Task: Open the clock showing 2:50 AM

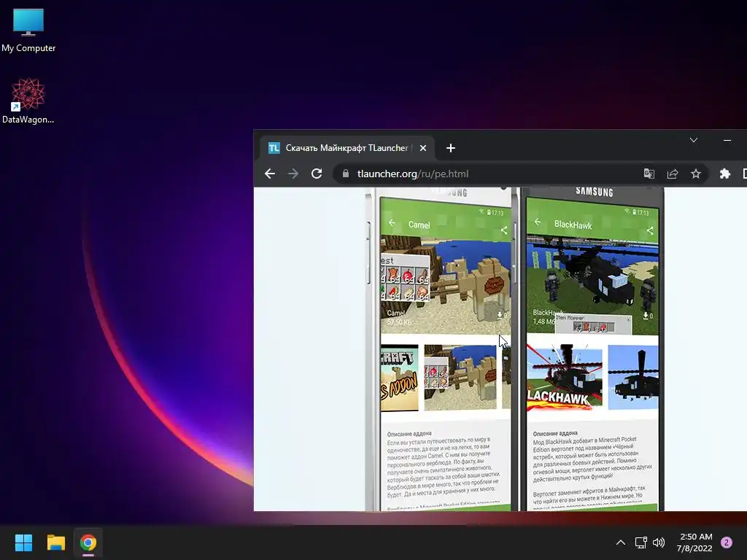Action: [x=694, y=542]
